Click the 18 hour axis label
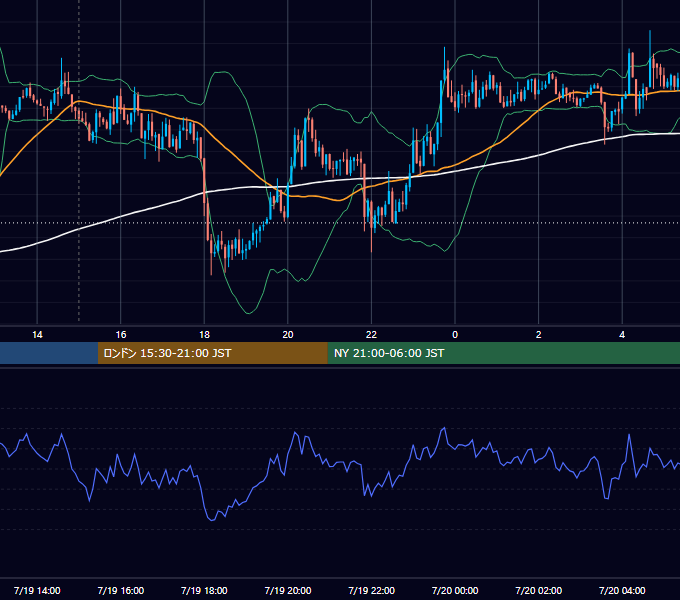The height and width of the screenshot is (600, 680). tap(204, 335)
